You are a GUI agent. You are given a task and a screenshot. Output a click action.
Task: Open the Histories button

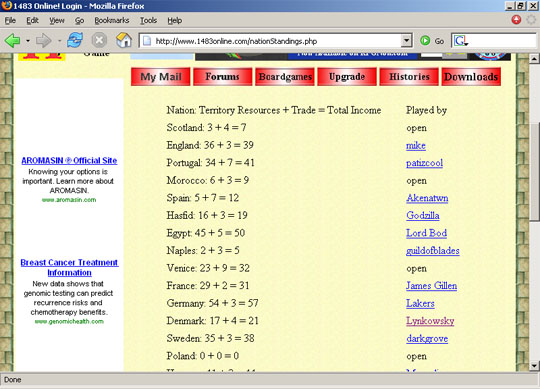tap(409, 76)
